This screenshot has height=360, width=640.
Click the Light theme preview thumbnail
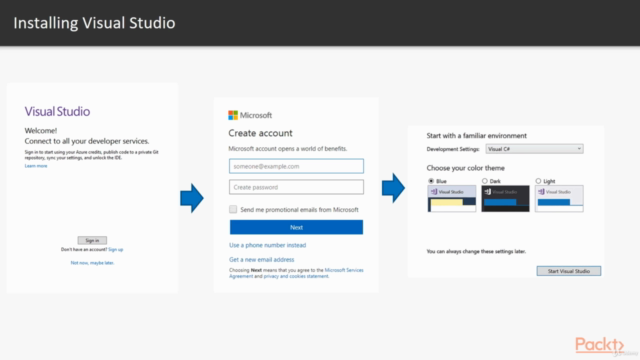coord(559,199)
